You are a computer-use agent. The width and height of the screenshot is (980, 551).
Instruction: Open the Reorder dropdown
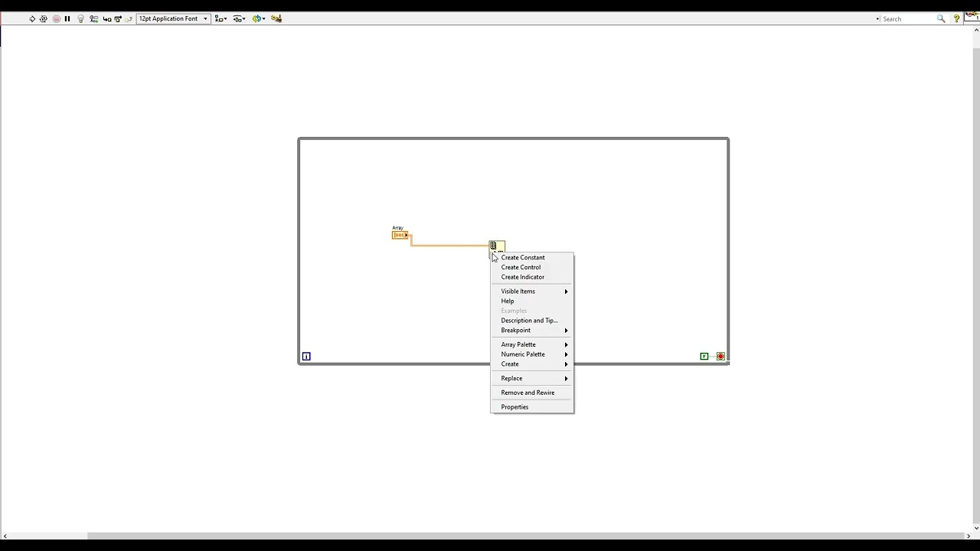pos(259,18)
